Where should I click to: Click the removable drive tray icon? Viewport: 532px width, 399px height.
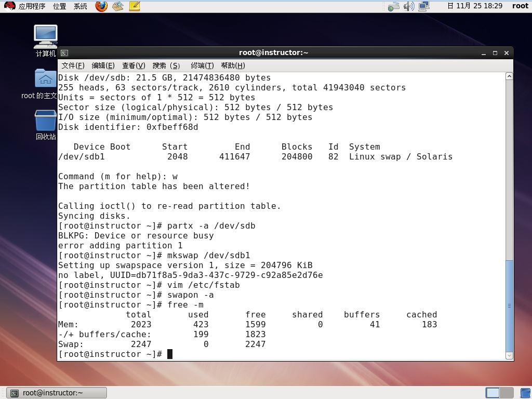(394, 6)
